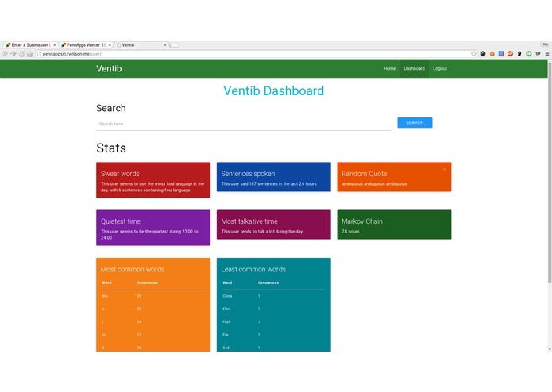Viewport: 552px width, 392px height.
Task: Reload the page with the refresh icon
Action: (x=21, y=54)
